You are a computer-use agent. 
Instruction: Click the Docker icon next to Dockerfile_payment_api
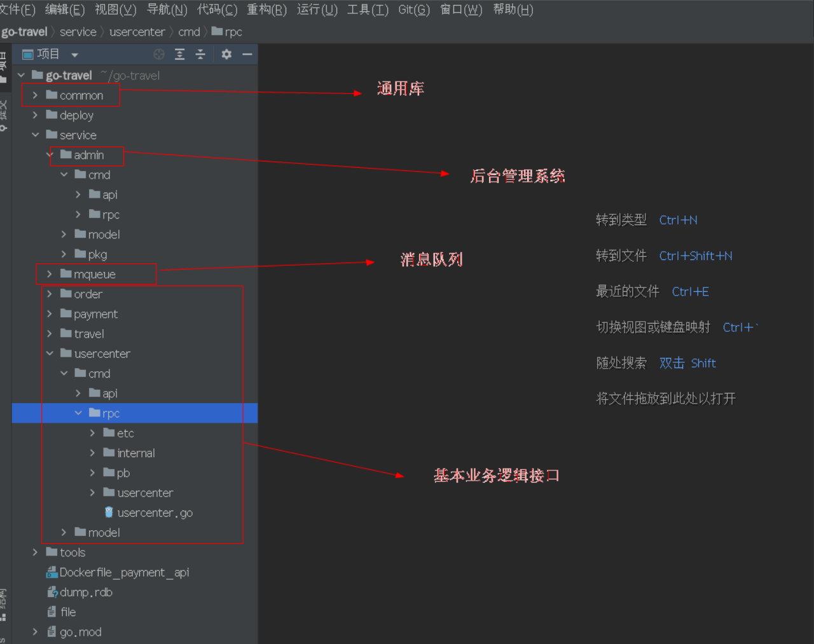pos(52,572)
